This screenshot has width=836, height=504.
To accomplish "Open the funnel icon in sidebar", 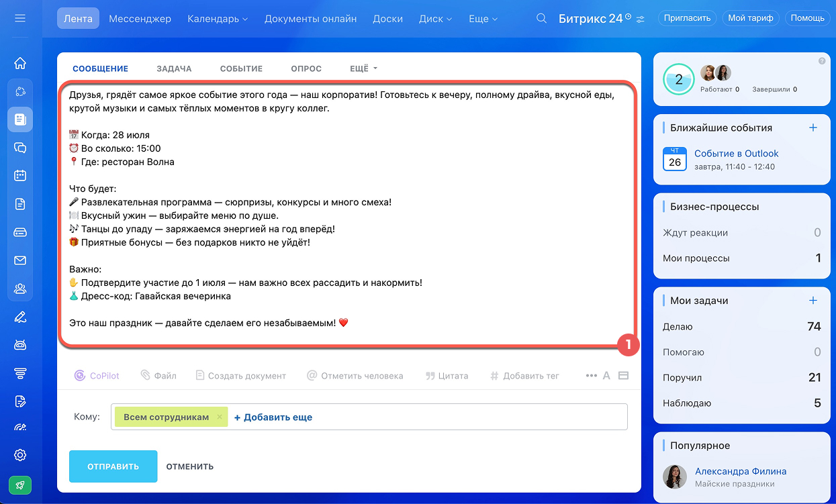I will [20, 373].
